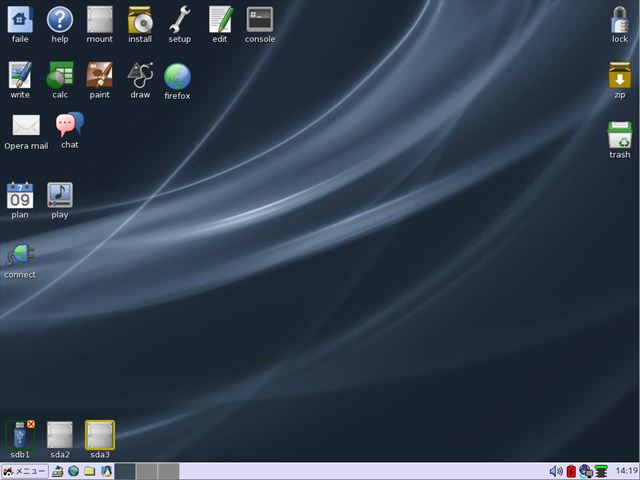Click the lock screen padlock icon
The width and height of the screenshot is (640, 480).
[x=620, y=19]
